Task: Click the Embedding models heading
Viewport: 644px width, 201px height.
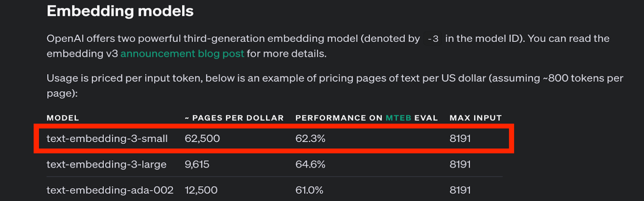Action: [120, 11]
